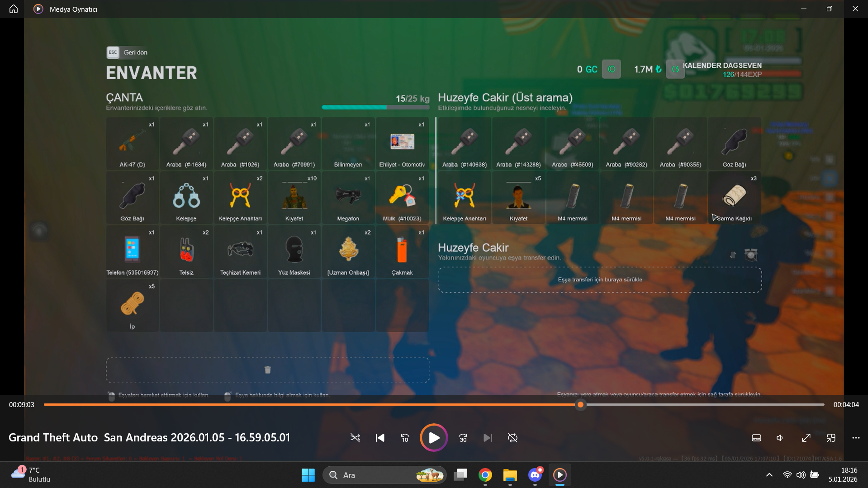This screenshot has width=868, height=488.
Task: Click the money icon next to 1.7M
Action: point(675,69)
